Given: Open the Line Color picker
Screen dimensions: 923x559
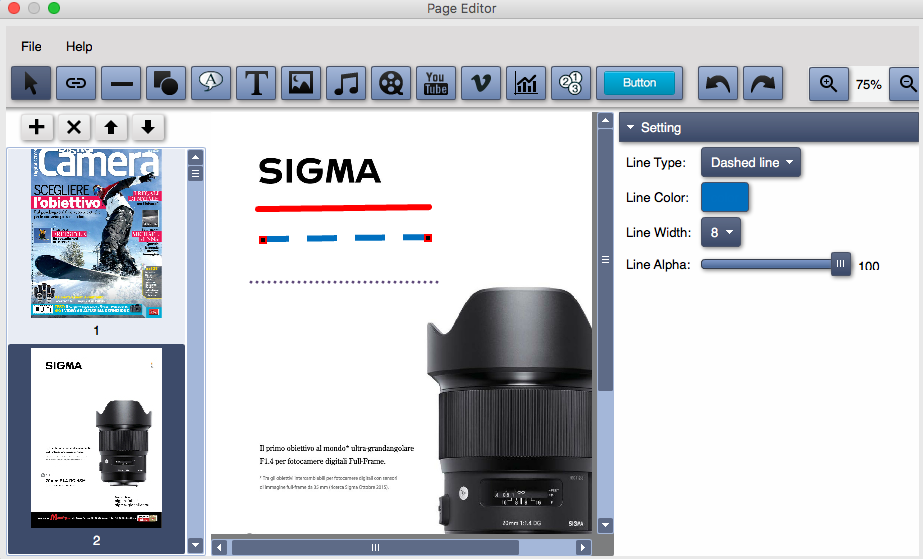Looking at the screenshot, I should click(725, 197).
